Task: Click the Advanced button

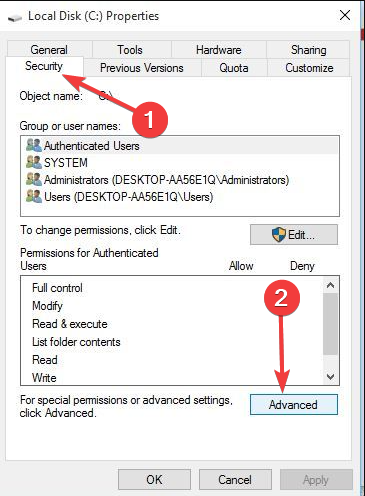Action: pos(294,405)
